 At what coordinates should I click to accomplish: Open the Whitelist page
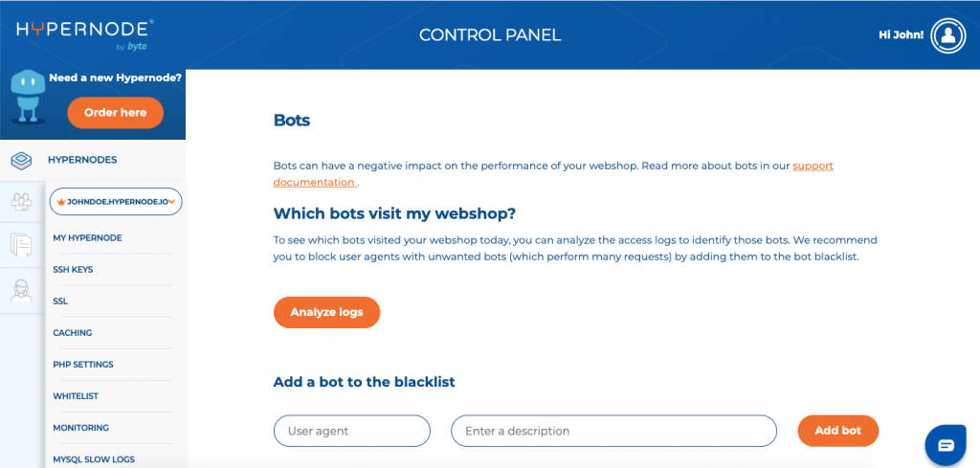coord(76,396)
